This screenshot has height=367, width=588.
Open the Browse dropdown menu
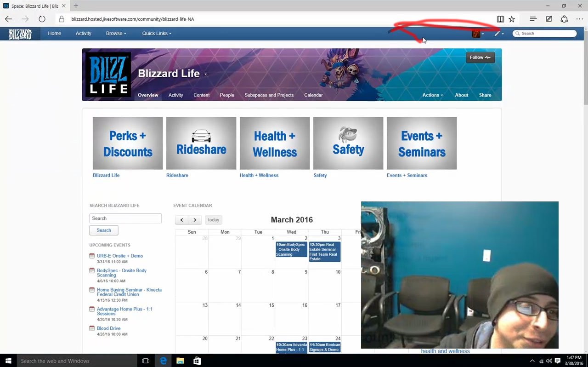[116, 34]
